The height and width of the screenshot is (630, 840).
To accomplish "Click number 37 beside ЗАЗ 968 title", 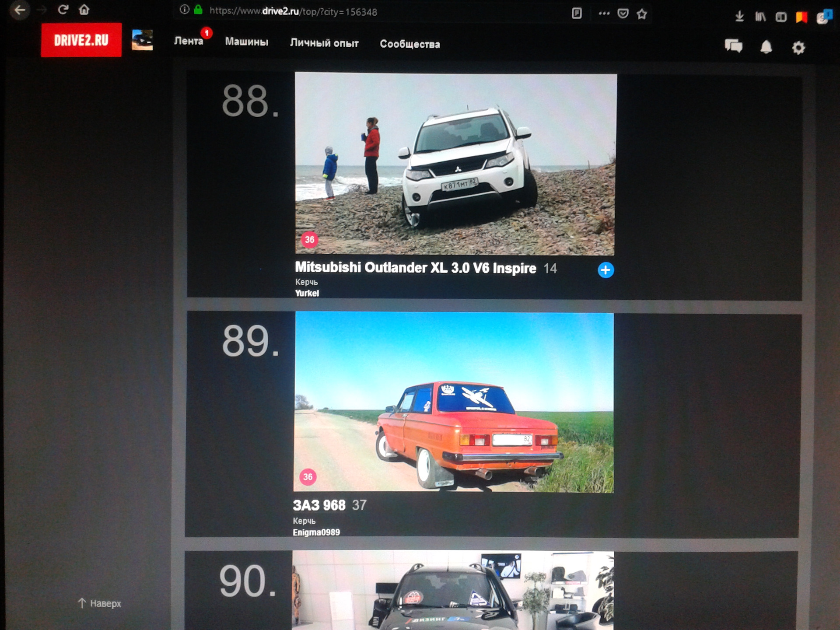I will click(x=360, y=506).
